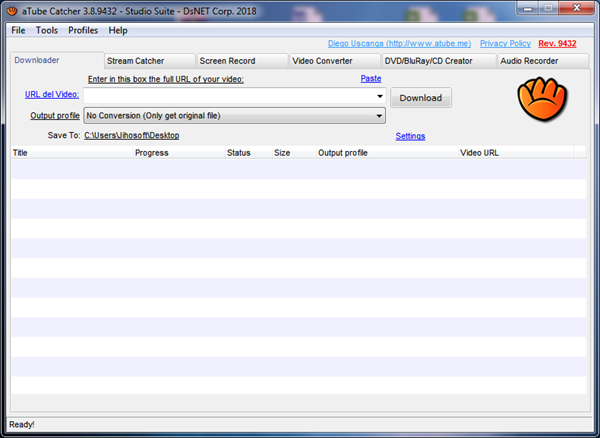Open the Tools menu

pyautogui.click(x=47, y=30)
